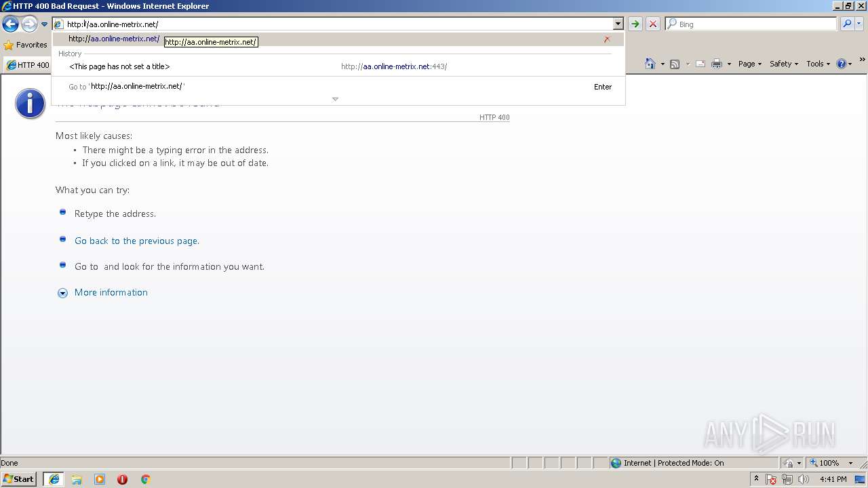The image size is (868, 488).
Task: Click the Windows Start button
Action: pyautogui.click(x=19, y=479)
